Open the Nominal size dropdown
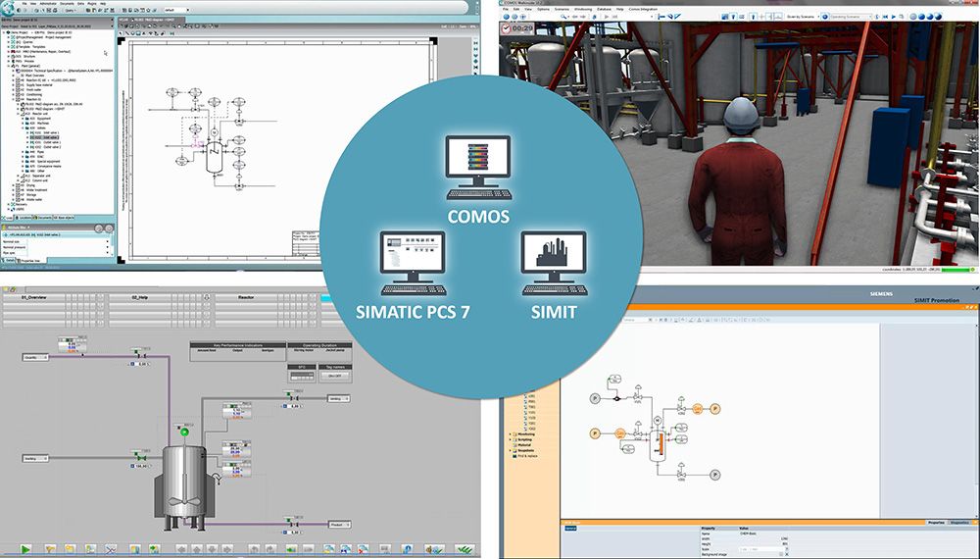The height and width of the screenshot is (559, 980). point(108,241)
